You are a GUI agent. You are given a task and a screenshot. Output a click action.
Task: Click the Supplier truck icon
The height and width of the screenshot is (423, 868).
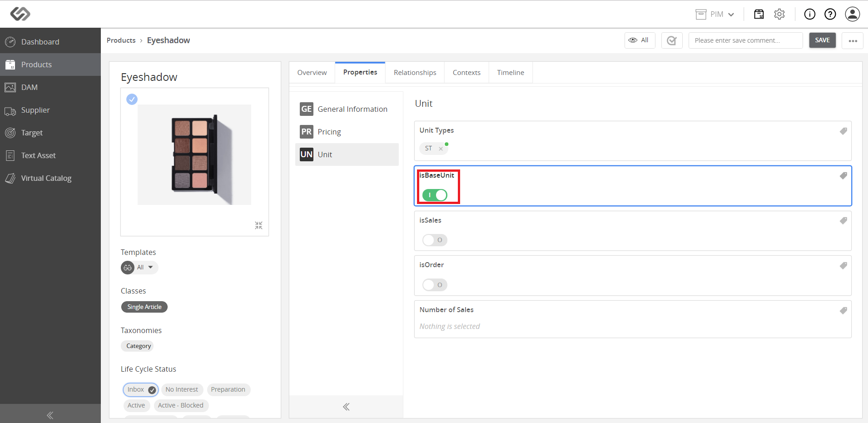pyautogui.click(x=10, y=111)
